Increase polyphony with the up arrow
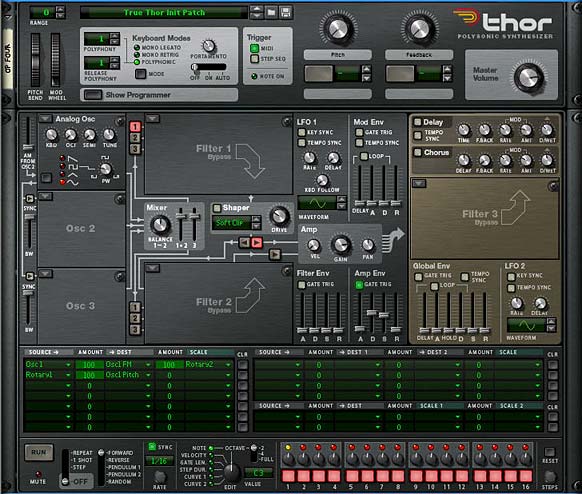The image size is (582, 494). (115, 36)
